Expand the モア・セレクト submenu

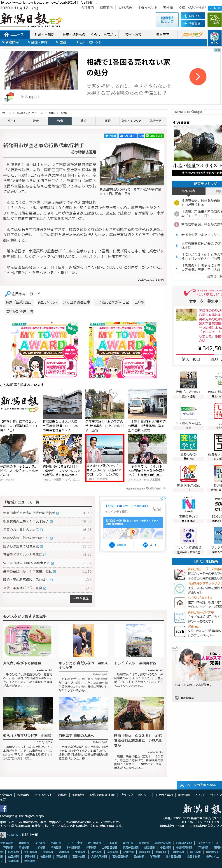[90, 42]
